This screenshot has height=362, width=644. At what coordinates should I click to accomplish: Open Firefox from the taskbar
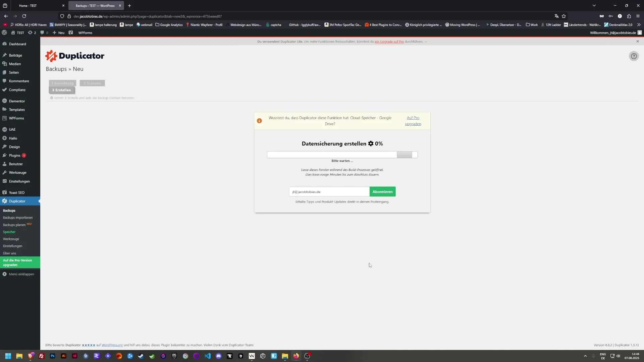296,356
